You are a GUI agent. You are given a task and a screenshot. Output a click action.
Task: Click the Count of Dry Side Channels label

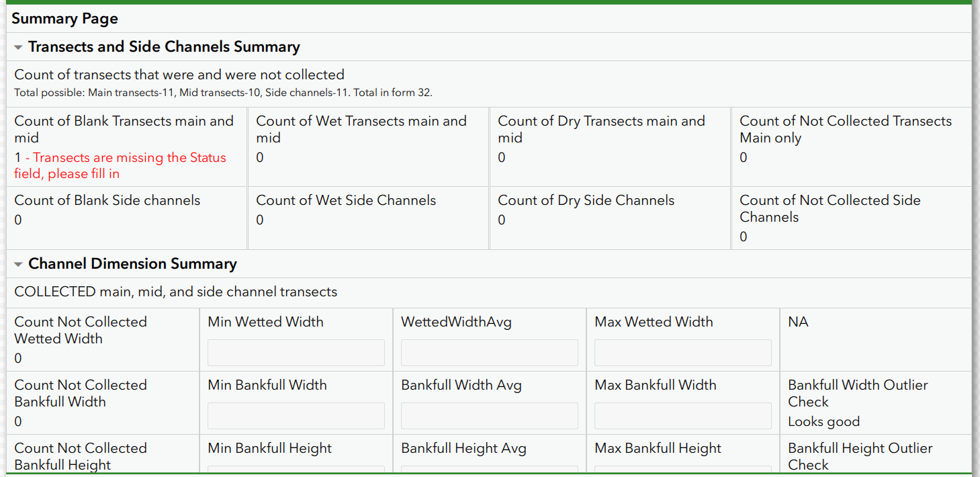586,200
